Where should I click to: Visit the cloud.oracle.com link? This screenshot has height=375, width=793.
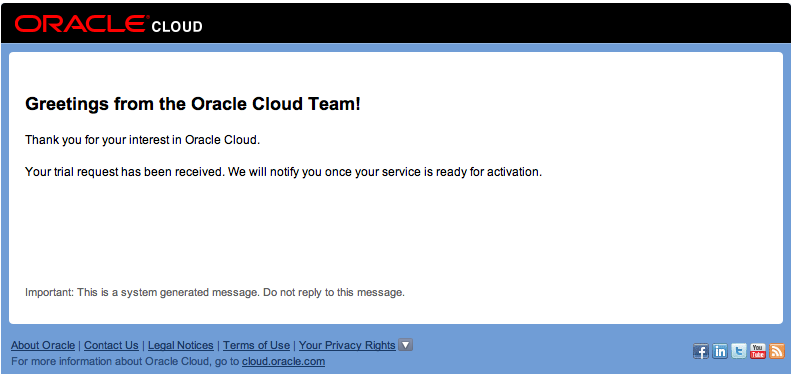(x=283, y=361)
